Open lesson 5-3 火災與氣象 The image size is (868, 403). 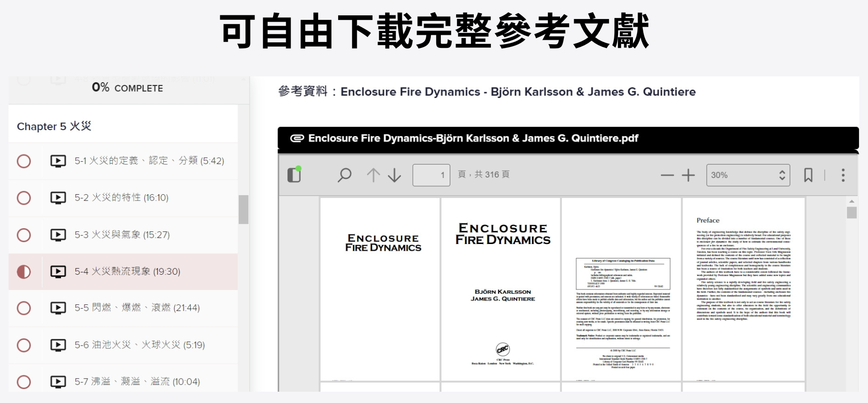(x=122, y=235)
